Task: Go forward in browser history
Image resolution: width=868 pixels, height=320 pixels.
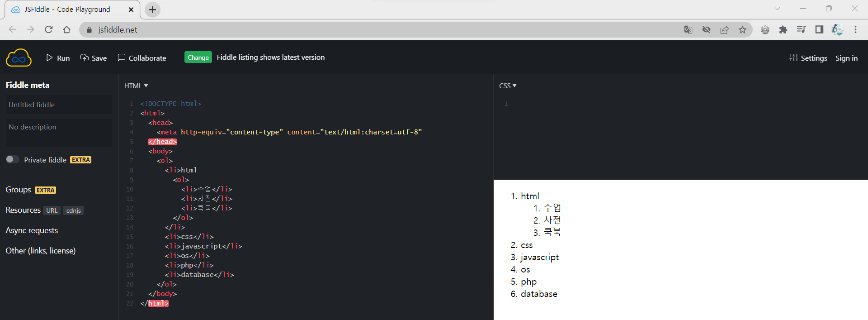Action: 30,29
